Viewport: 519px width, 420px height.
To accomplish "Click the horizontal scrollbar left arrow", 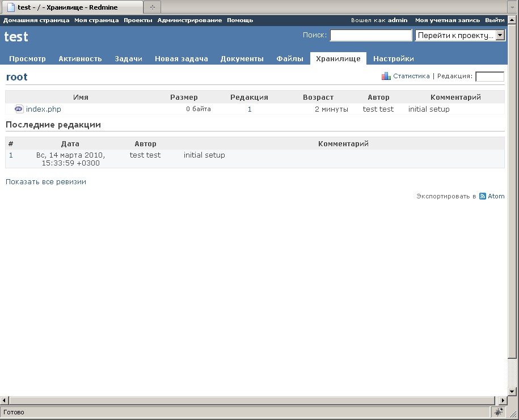I will point(5,400).
